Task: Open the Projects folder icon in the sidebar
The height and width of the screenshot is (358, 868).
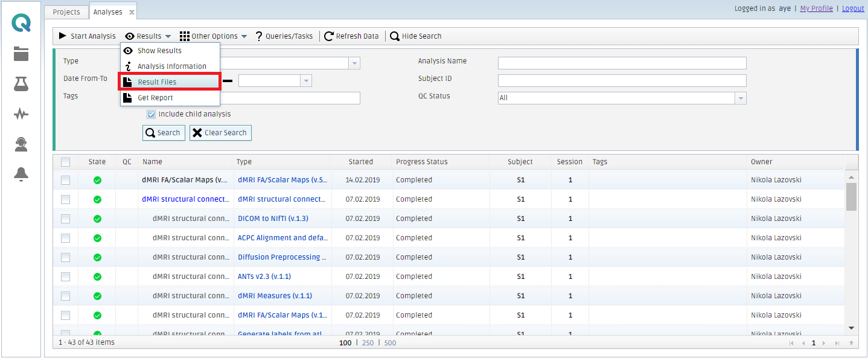Action: pyautogui.click(x=21, y=54)
